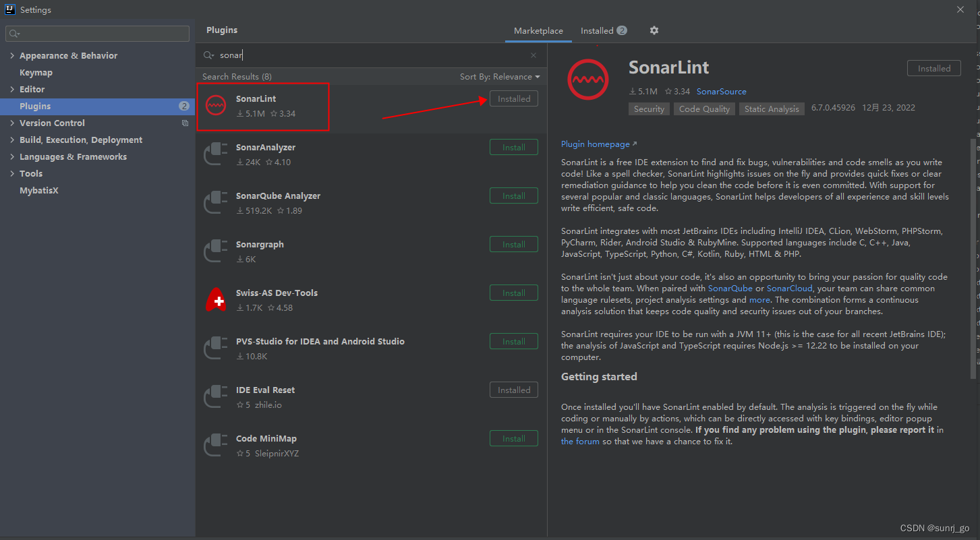
Task: Expand the Tools settings node
Action: tap(12, 174)
